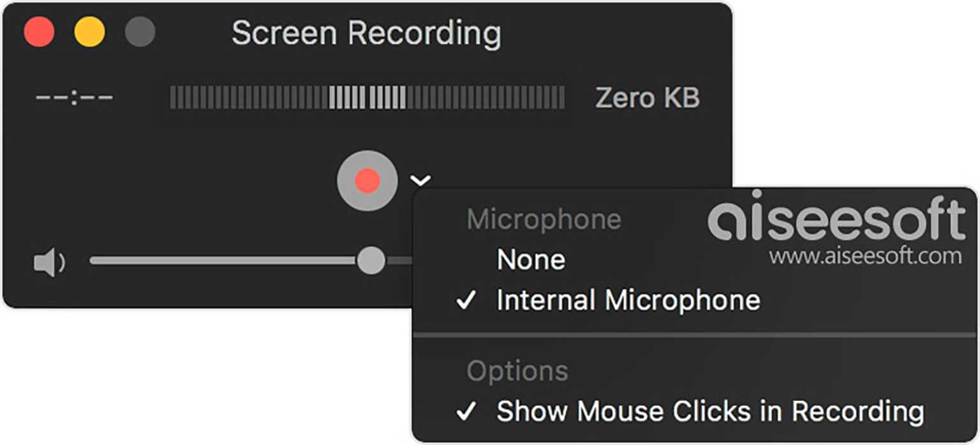Click the red record button
This screenshot has width=980, height=445.
pos(367,181)
